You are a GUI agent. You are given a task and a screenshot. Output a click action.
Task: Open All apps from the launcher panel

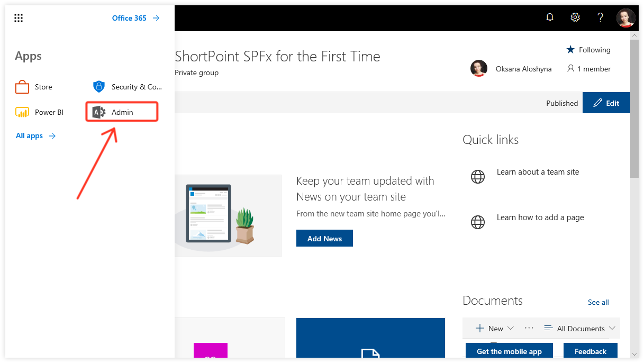29,135
